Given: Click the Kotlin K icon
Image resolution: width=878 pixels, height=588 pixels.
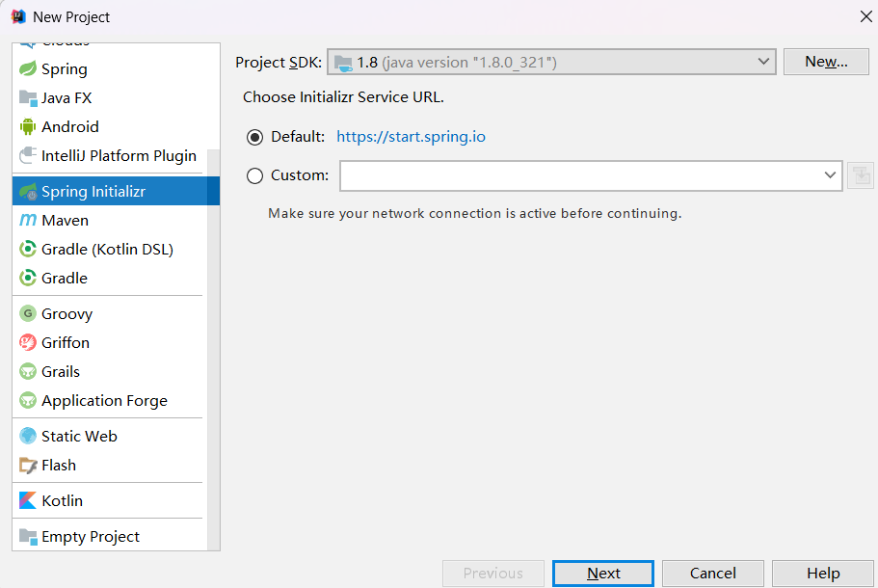Looking at the screenshot, I should [x=27, y=500].
